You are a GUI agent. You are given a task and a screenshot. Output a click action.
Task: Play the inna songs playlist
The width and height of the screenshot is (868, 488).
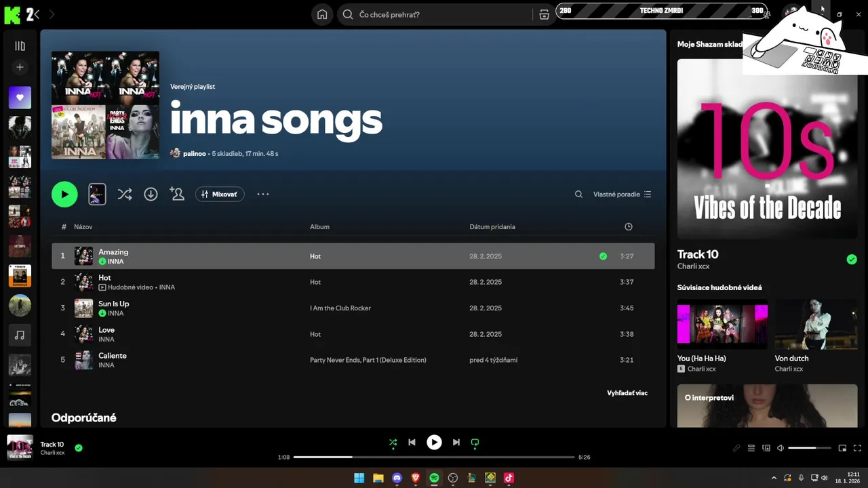[x=64, y=195]
